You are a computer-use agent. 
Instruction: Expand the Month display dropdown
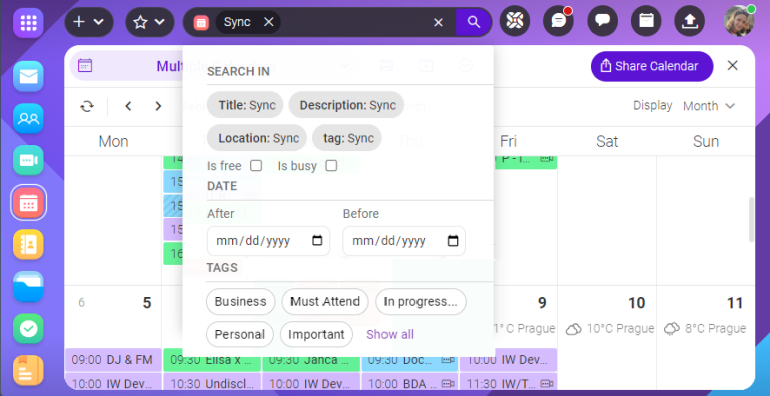coord(709,106)
